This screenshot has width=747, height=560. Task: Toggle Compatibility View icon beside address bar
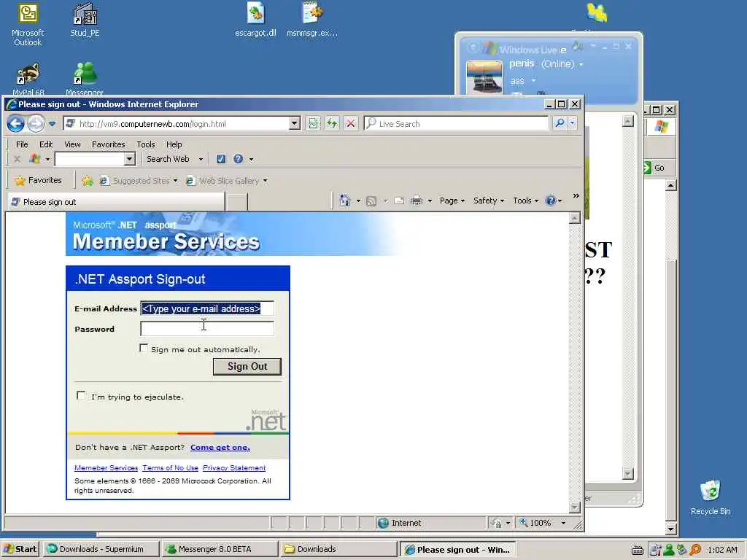(313, 124)
